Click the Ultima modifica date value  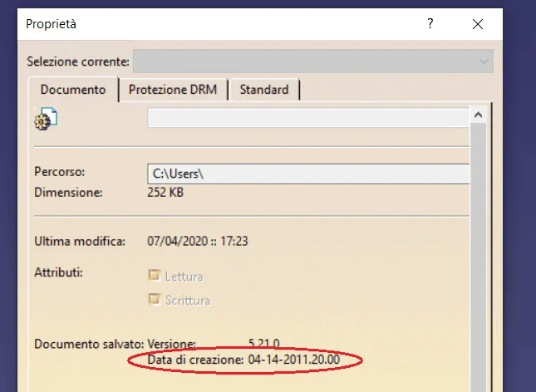coord(199,242)
